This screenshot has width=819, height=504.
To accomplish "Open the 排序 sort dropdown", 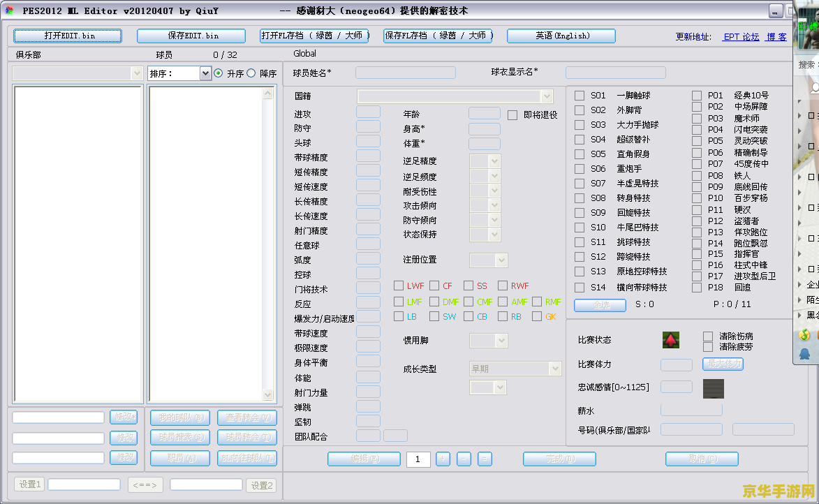I will [179, 73].
